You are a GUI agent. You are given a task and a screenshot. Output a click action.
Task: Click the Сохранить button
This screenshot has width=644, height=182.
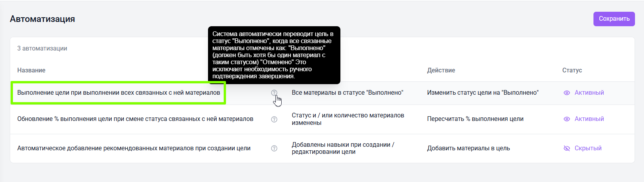(x=614, y=19)
